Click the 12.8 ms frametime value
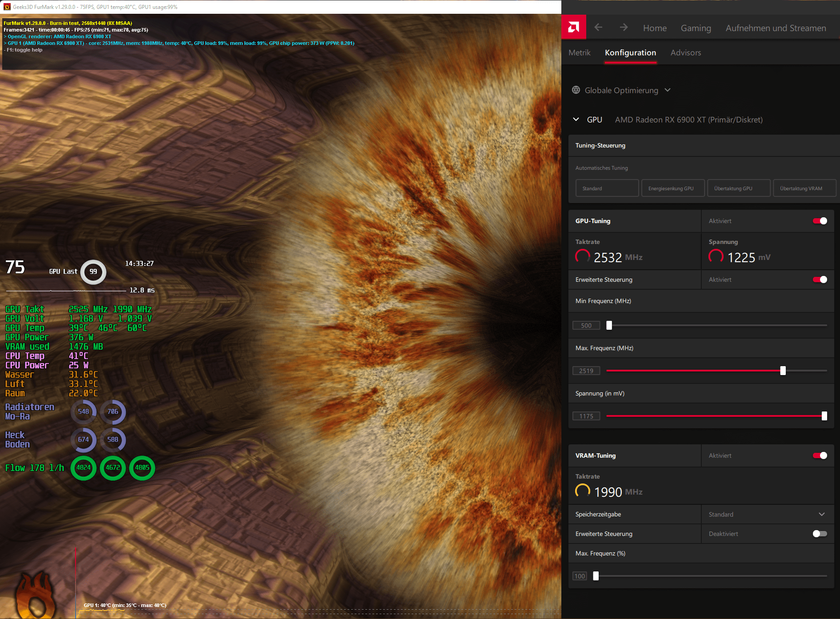 (x=142, y=290)
